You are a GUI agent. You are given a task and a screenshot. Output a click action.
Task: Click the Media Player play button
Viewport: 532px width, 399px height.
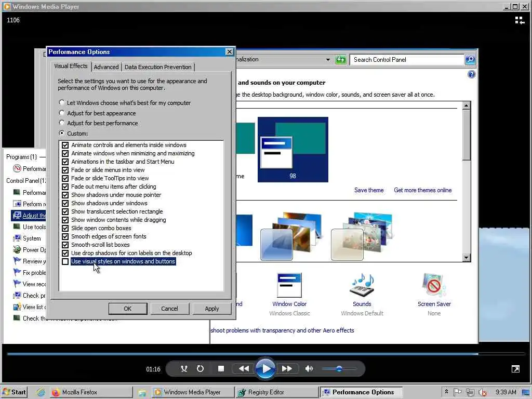265,368
